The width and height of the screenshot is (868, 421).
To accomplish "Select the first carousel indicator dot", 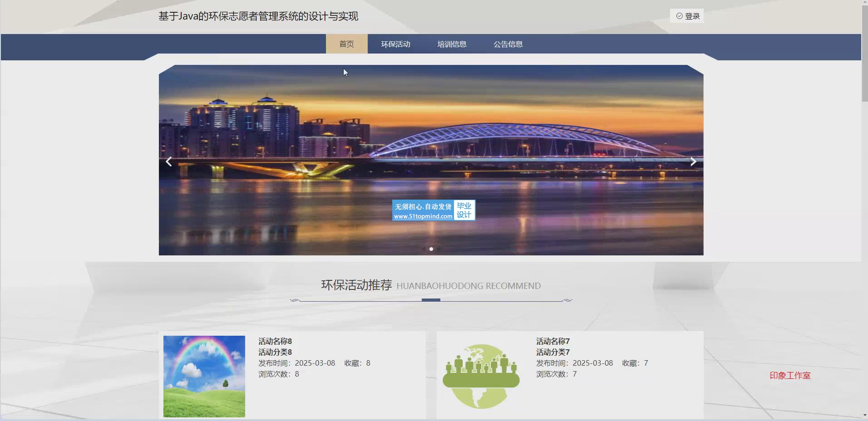I will click(424, 249).
